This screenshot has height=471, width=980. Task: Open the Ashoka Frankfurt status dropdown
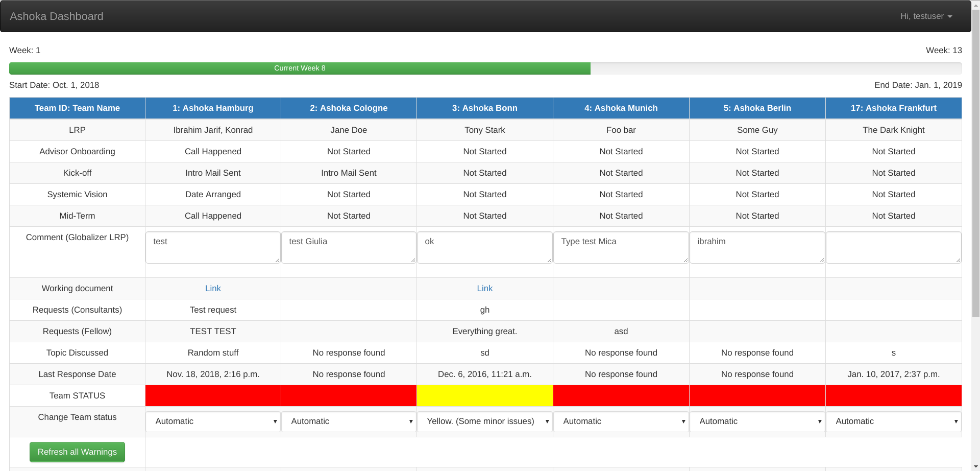tap(893, 421)
